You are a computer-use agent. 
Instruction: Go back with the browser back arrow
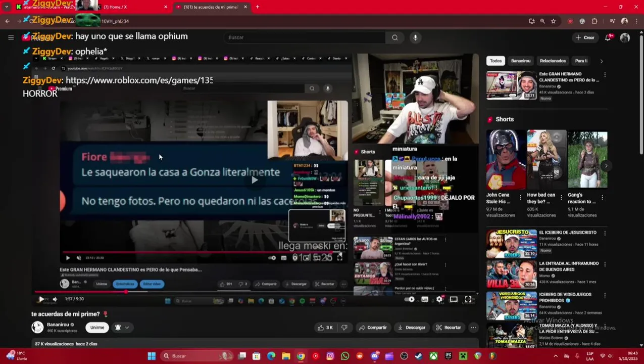[7, 21]
